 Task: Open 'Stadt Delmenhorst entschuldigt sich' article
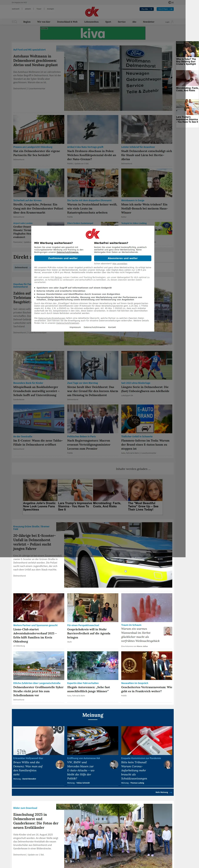point(147,155)
